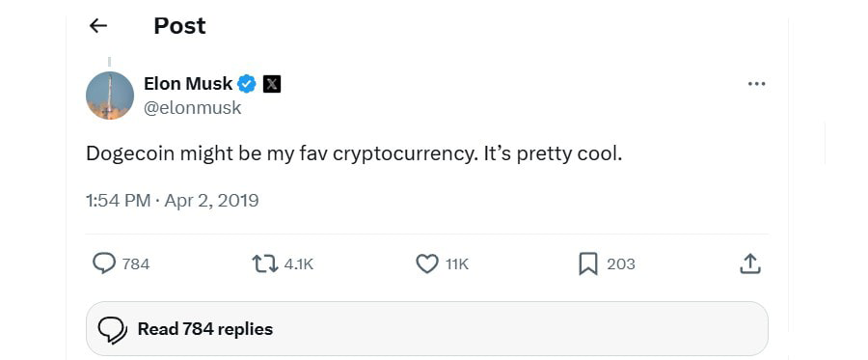Open the three-dot more options menu
Viewport: 868px width, 360px height.
click(756, 84)
